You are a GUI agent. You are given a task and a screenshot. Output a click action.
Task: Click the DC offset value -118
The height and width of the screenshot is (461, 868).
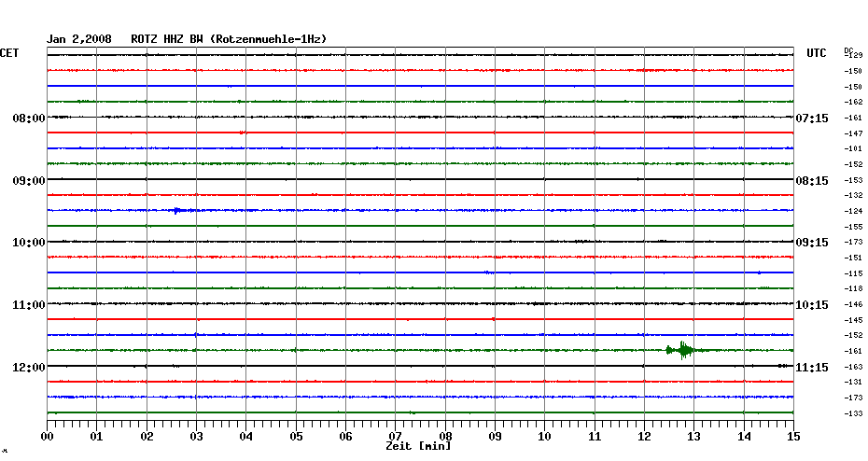(x=854, y=289)
